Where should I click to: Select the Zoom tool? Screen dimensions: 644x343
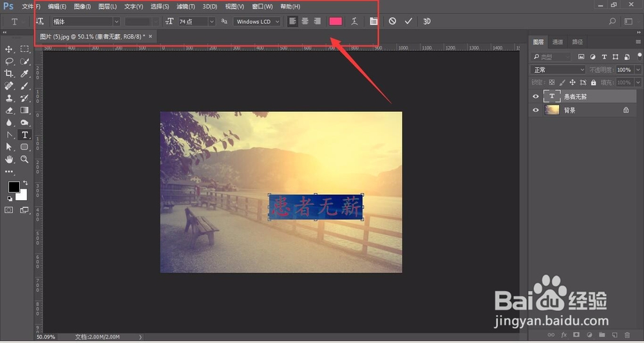pyautogui.click(x=24, y=159)
